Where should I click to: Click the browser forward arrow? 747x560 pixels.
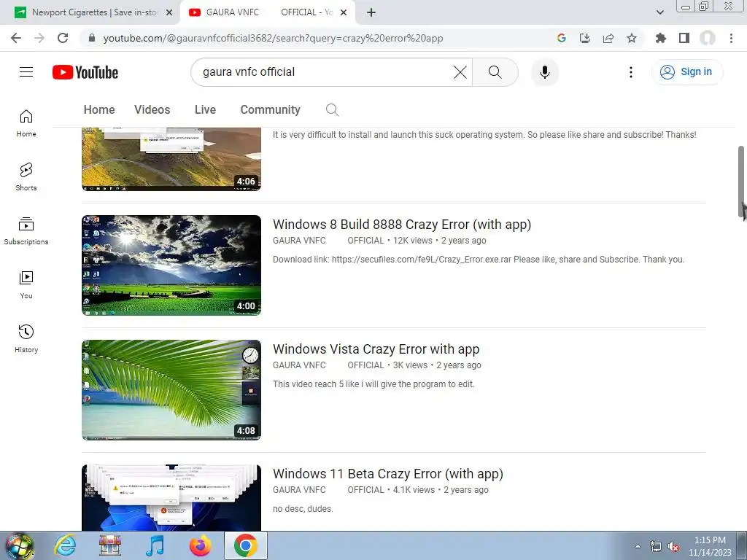39,38
